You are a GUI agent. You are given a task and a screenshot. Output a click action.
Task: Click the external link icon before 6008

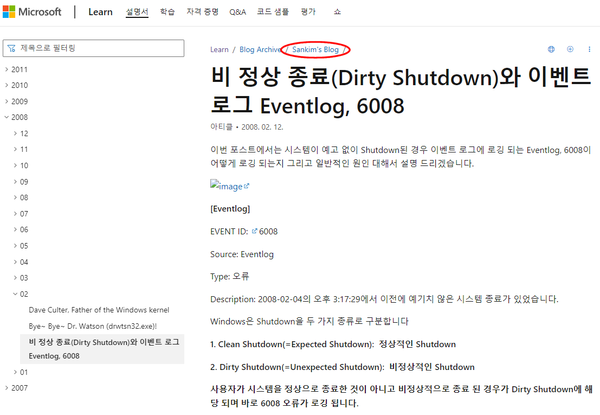254,231
